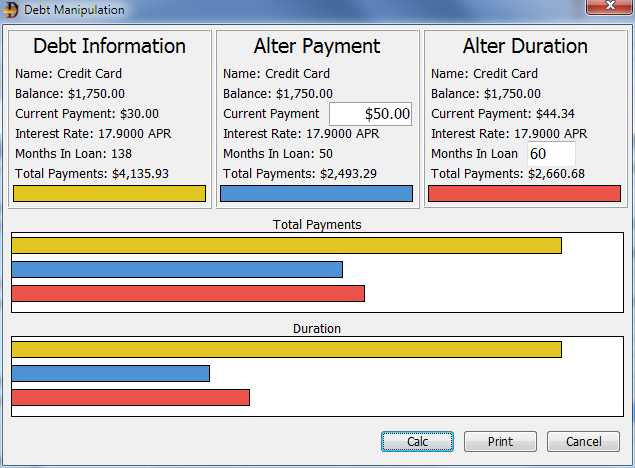Click the blue bar in Duration chart
Image resolution: width=635 pixels, height=468 pixels.
tap(111, 373)
